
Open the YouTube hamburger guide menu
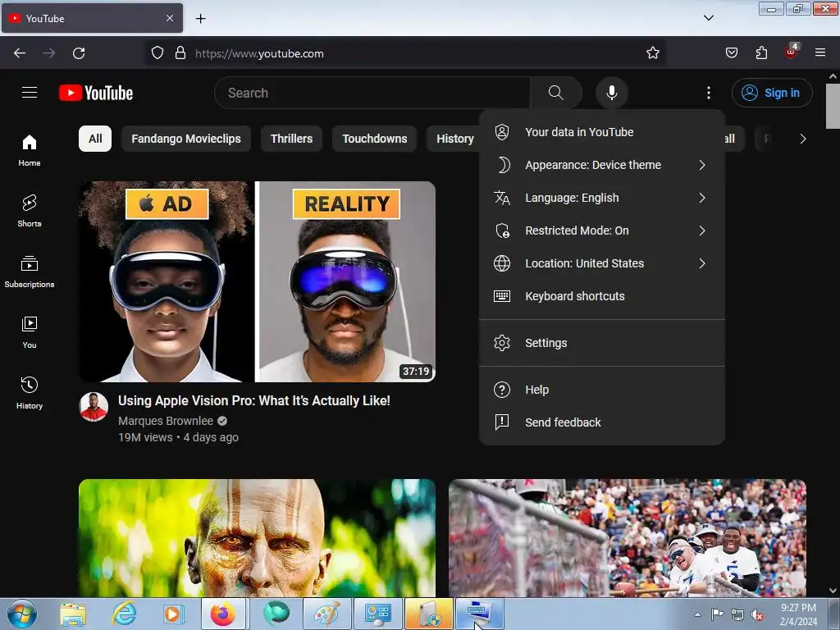(30, 93)
